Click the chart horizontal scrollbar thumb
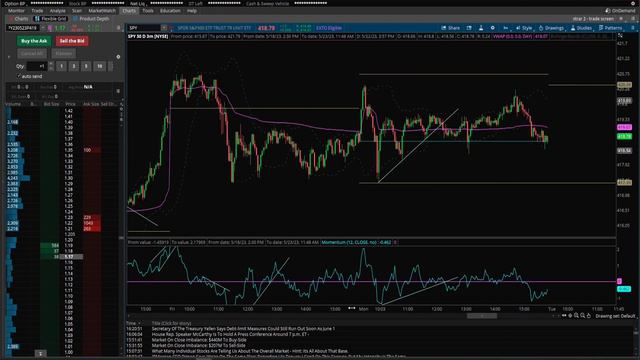 (482, 316)
